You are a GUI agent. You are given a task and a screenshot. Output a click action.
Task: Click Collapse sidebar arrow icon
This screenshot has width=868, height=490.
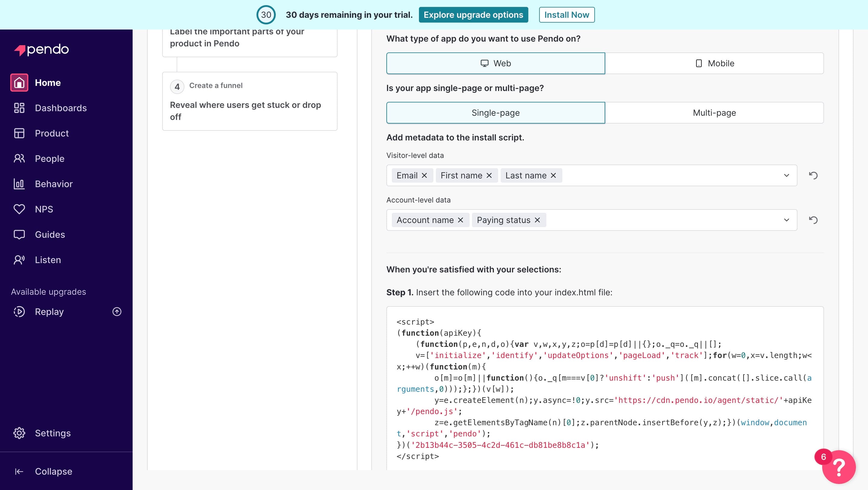coord(19,471)
